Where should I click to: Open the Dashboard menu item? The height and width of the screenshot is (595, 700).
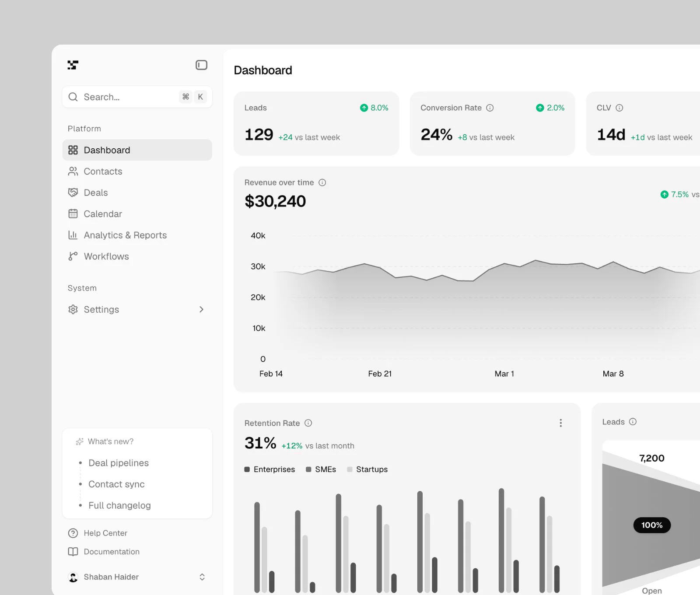click(x=137, y=150)
